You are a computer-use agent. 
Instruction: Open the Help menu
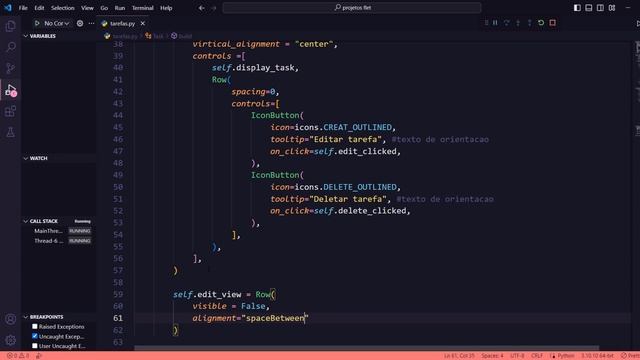166,8
